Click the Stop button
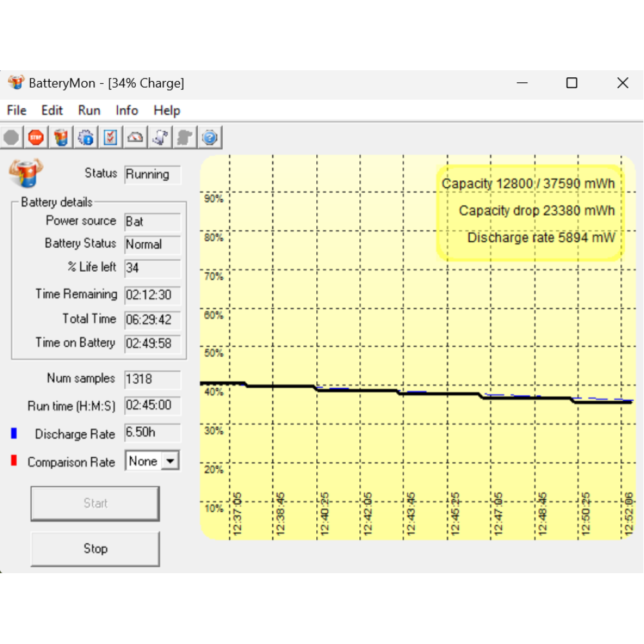 click(x=95, y=549)
